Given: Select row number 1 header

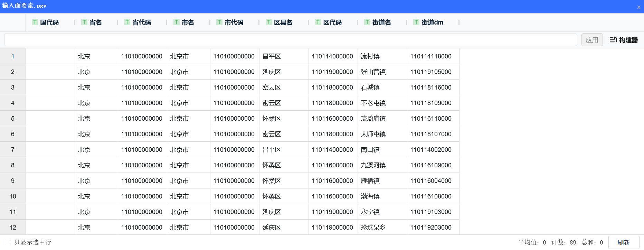Looking at the screenshot, I should (13, 56).
